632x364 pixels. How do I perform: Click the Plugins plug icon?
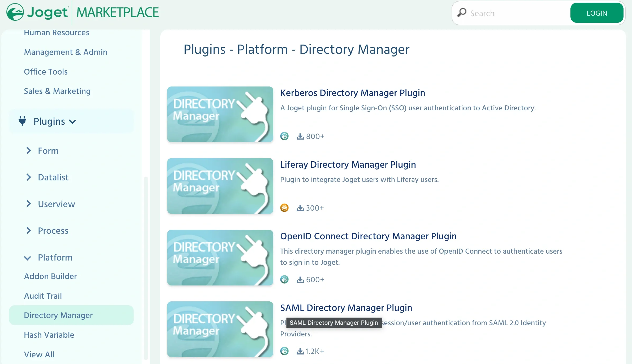click(23, 121)
